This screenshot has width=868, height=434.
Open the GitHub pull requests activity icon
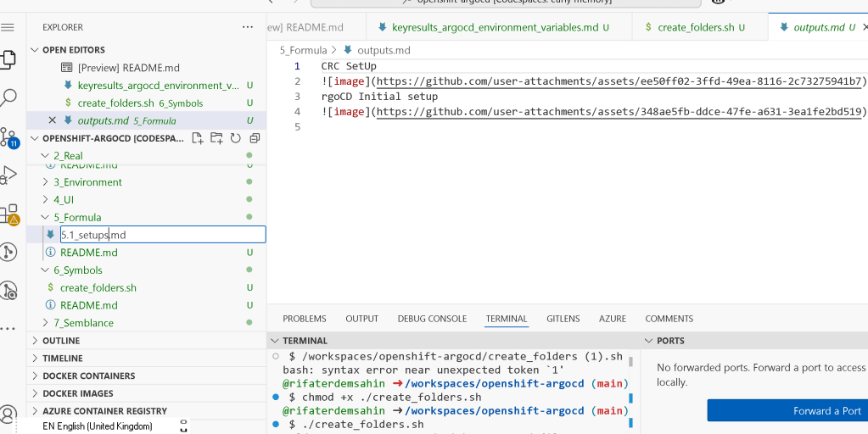tap(8, 252)
